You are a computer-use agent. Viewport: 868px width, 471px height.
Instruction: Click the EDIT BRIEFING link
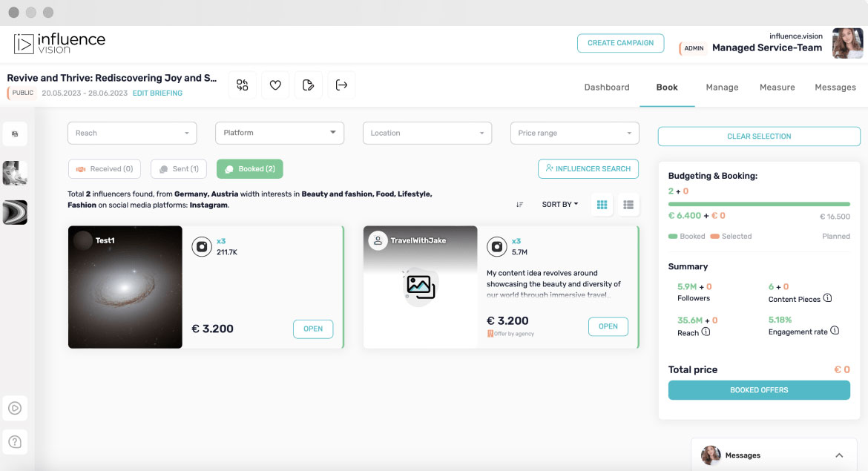[157, 93]
